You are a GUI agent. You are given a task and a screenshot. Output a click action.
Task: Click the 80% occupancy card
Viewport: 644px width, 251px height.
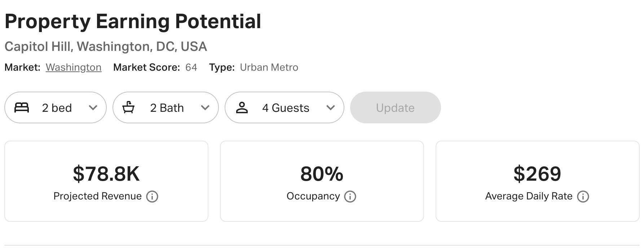(x=322, y=181)
